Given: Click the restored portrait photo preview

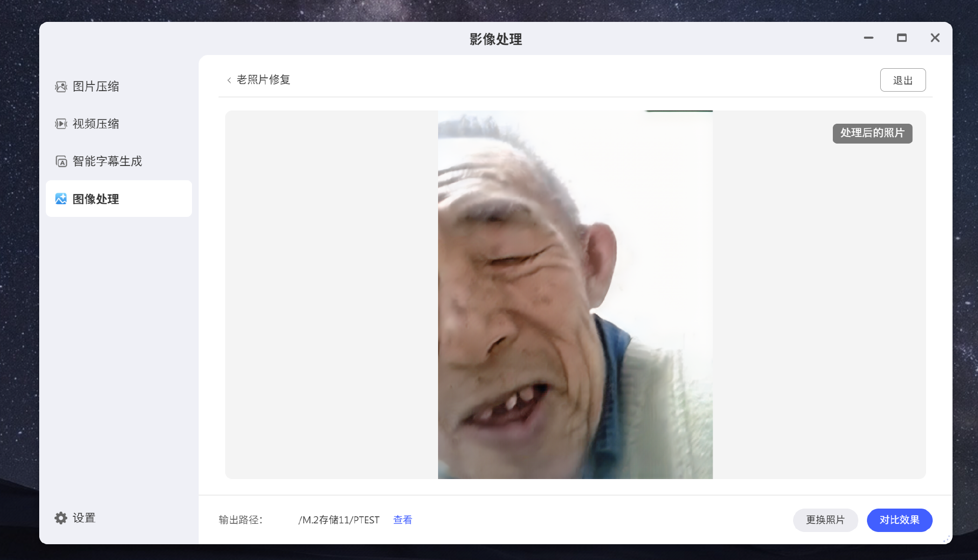Looking at the screenshot, I should click(575, 295).
